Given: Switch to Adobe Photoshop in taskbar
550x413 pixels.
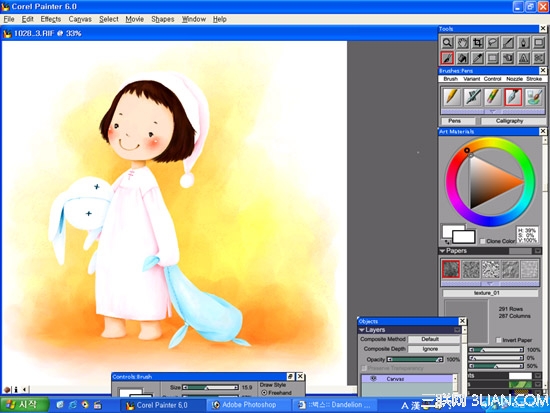Looking at the screenshot, I should [245, 405].
